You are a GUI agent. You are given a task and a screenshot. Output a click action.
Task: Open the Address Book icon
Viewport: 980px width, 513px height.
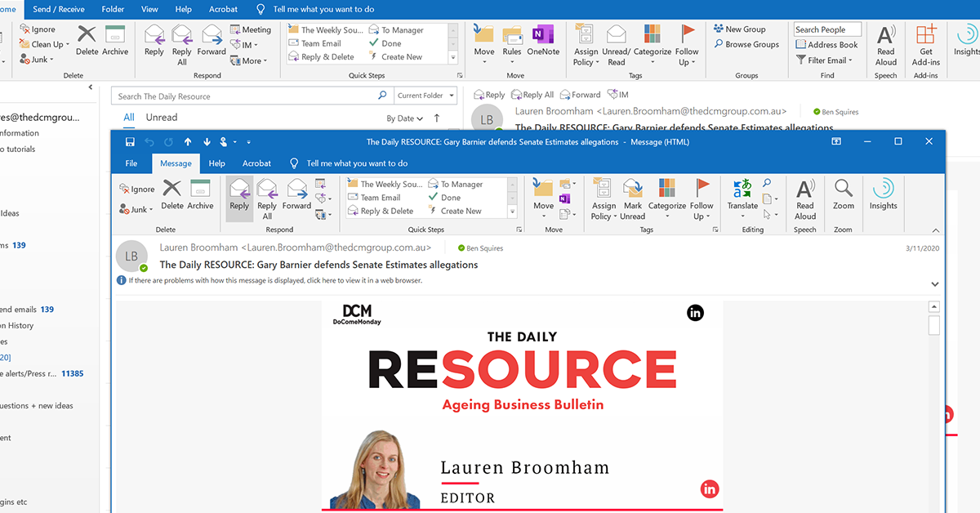click(826, 44)
